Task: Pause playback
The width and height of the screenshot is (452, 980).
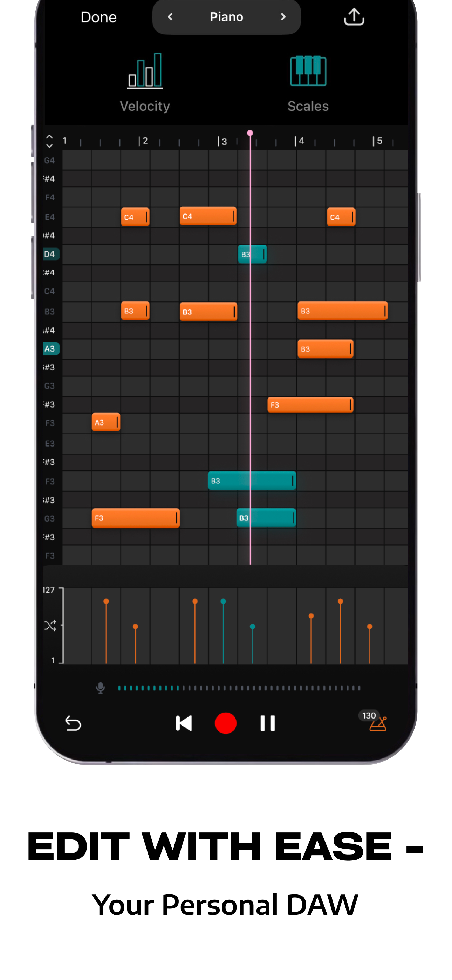Action: pos(267,723)
